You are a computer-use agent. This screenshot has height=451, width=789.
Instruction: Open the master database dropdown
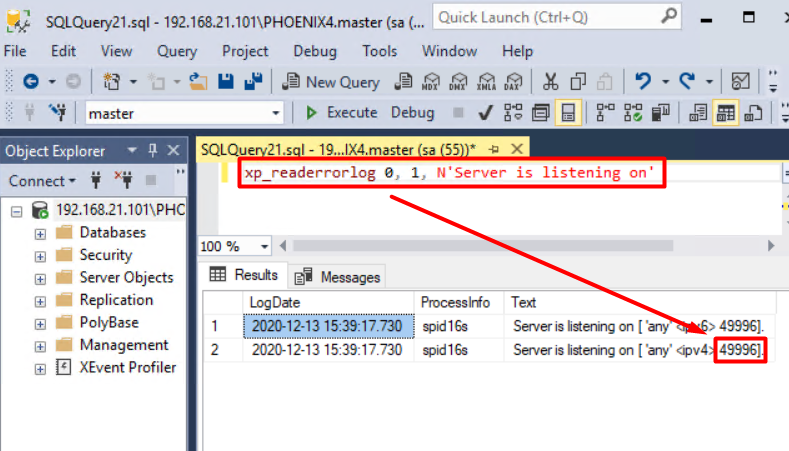point(277,113)
